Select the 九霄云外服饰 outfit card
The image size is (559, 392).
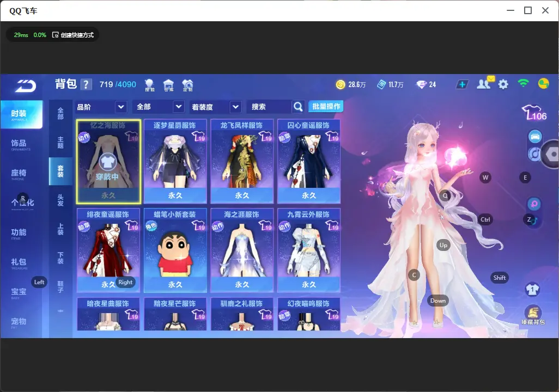click(309, 250)
